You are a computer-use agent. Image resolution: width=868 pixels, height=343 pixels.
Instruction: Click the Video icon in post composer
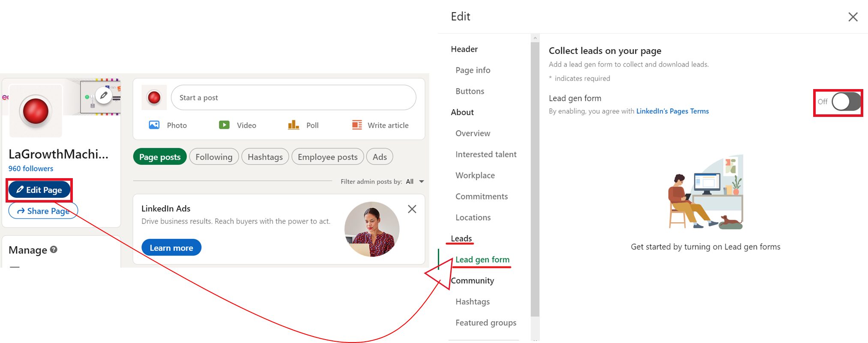(x=224, y=125)
